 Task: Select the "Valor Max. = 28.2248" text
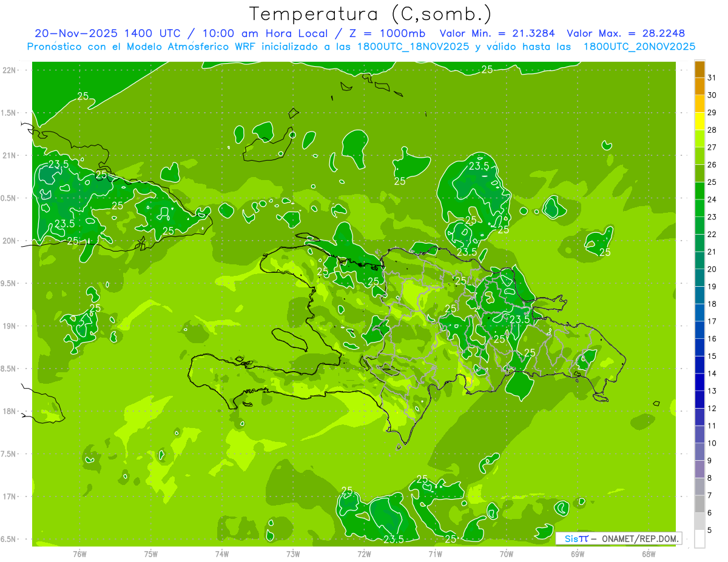[625, 33]
